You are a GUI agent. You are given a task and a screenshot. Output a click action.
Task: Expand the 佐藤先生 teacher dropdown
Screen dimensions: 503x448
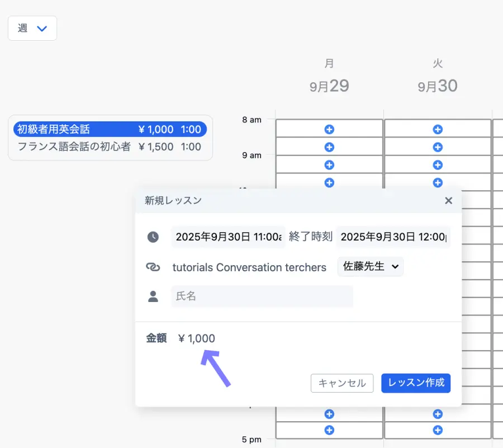pyautogui.click(x=370, y=267)
